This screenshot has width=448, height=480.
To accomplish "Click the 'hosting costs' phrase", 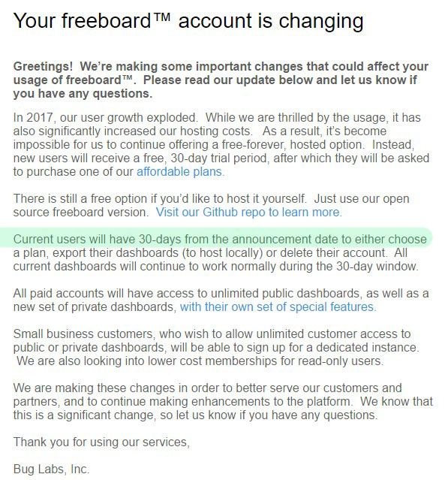I will pyautogui.click(x=216, y=131).
